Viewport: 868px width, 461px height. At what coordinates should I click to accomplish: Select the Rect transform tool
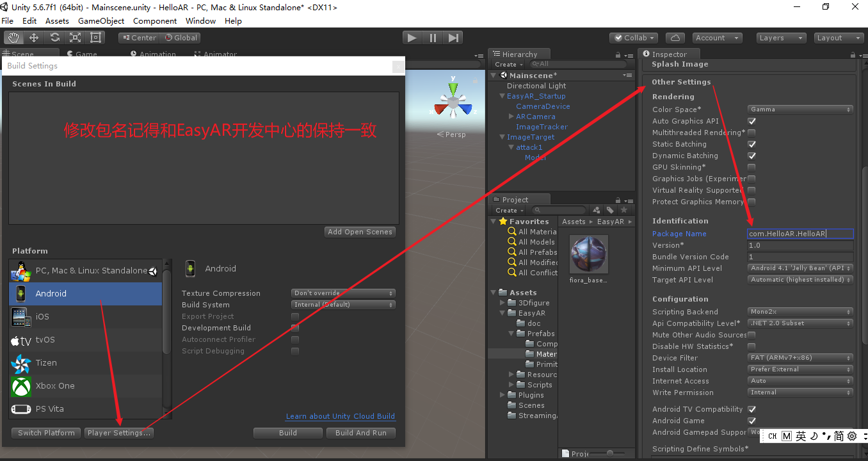point(95,38)
